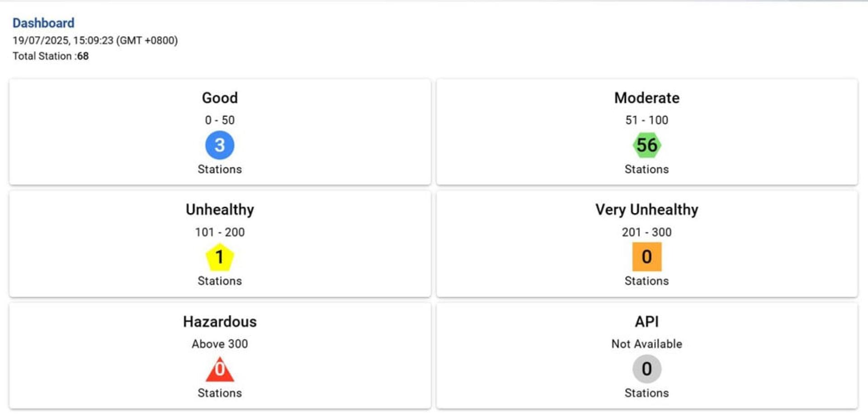Click the dashboard date and time text
Image resolution: width=868 pixels, height=419 pixels.
coord(95,40)
